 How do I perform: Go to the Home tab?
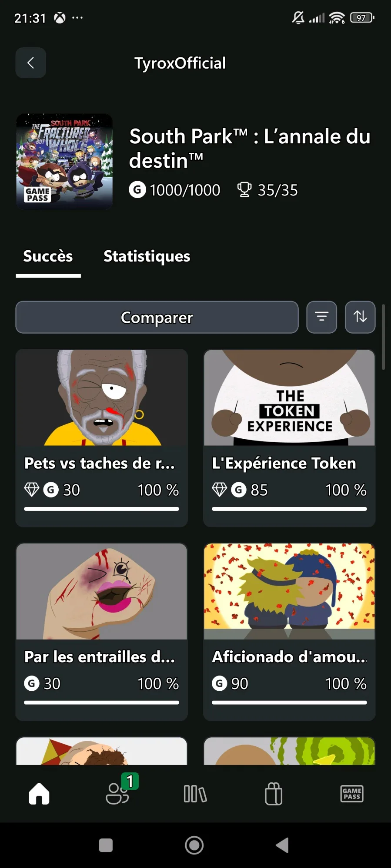[x=39, y=794]
